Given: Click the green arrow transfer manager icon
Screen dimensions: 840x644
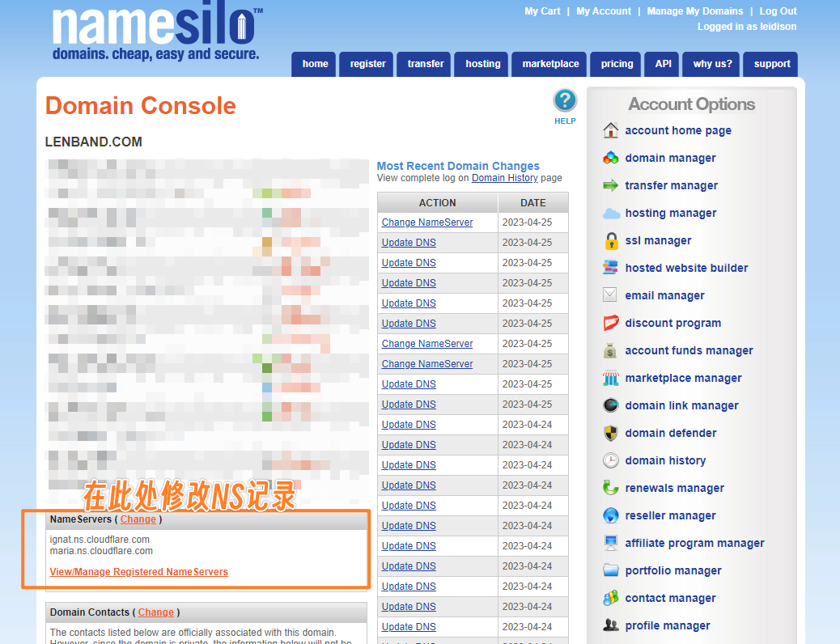Looking at the screenshot, I should coord(611,185).
